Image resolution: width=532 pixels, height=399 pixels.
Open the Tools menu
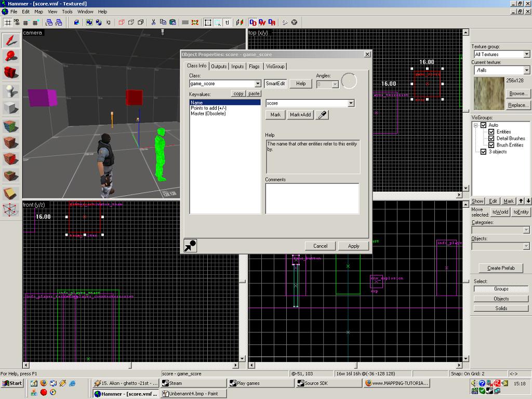67,11
